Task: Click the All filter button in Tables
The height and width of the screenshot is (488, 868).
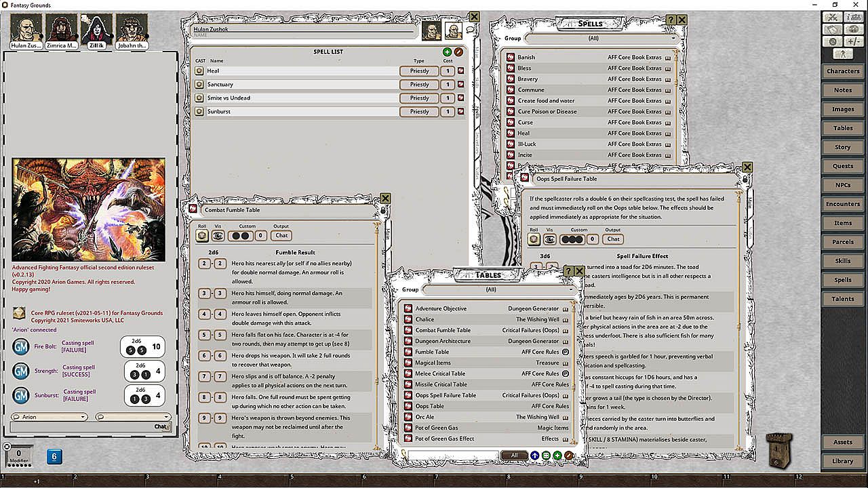Action: [515, 455]
